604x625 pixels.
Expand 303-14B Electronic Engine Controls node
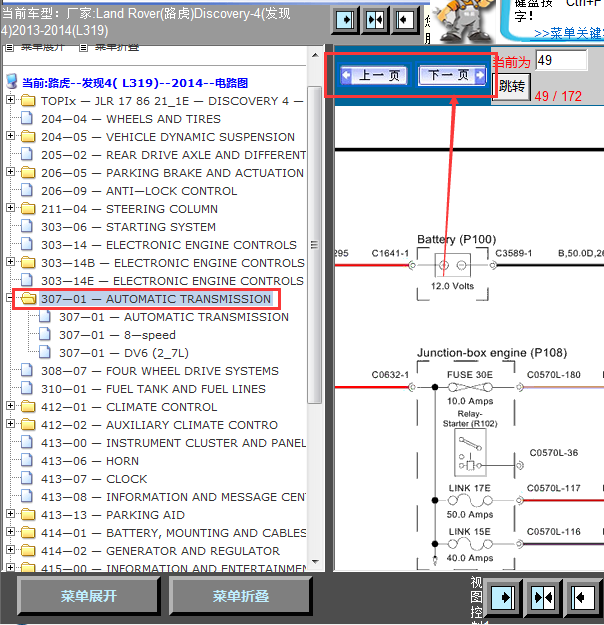pos(11,262)
